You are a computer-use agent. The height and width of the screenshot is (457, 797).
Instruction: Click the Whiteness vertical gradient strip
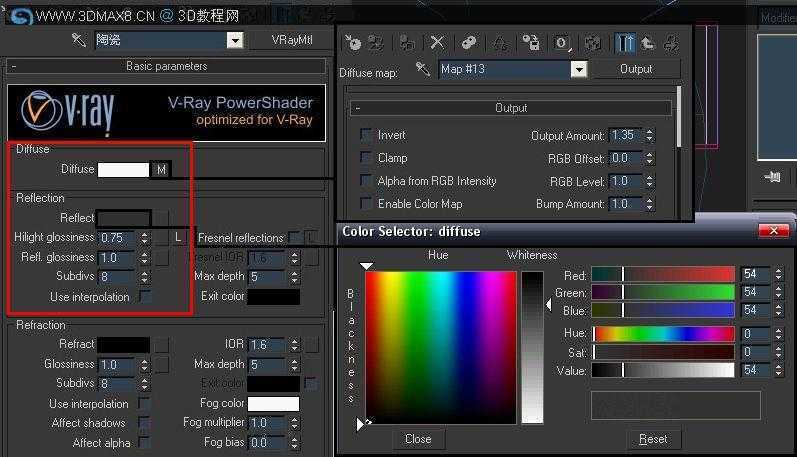click(x=532, y=347)
